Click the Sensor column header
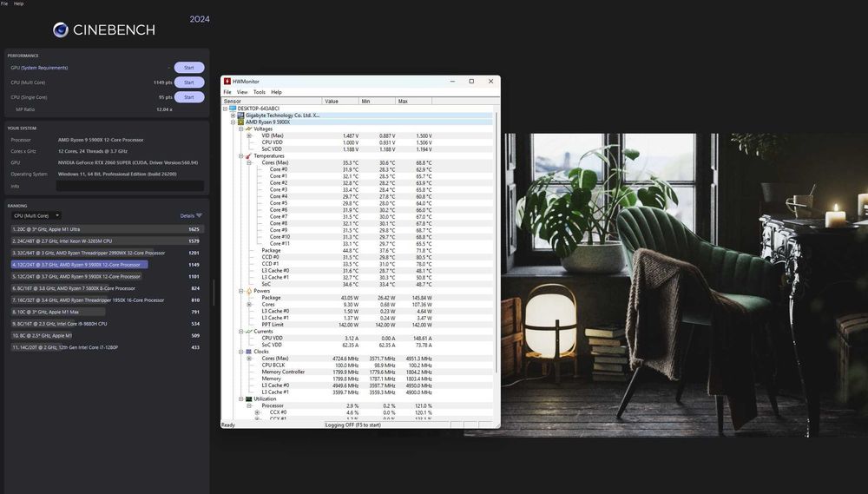This screenshot has height=494, width=868. [x=272, y=102]
